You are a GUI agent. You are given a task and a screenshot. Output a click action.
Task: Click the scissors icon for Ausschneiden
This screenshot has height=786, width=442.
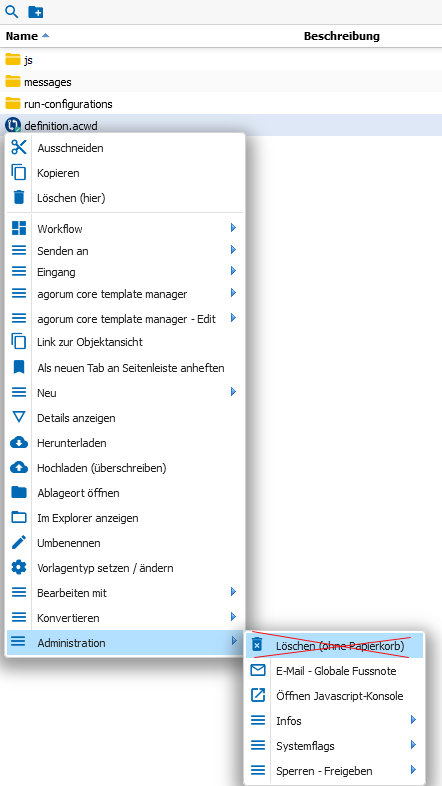tap(19, 147)
